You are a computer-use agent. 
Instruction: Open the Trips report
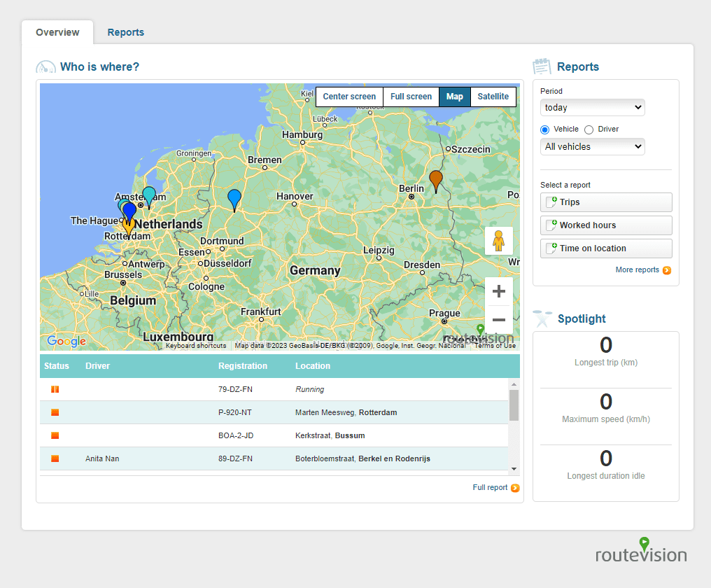(x=605, y=202)
